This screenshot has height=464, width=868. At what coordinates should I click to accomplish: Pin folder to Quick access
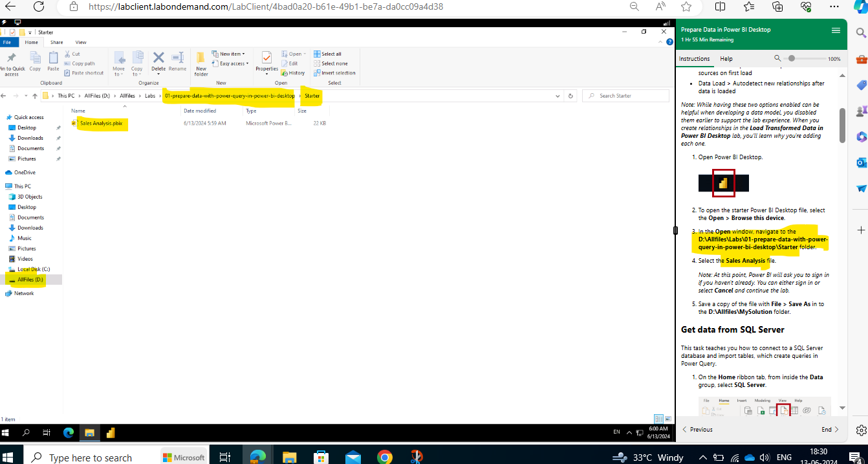pos(12,63)
